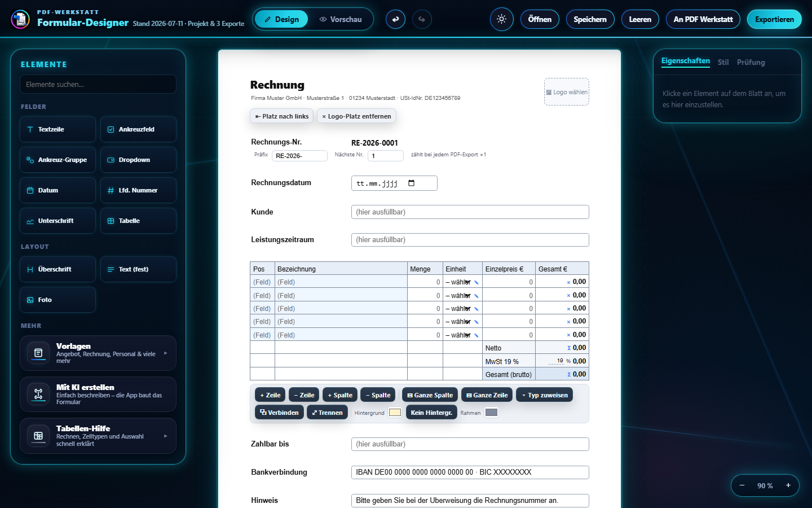
Task: Split cells with Trennen
Action: [x=327, y=413]
